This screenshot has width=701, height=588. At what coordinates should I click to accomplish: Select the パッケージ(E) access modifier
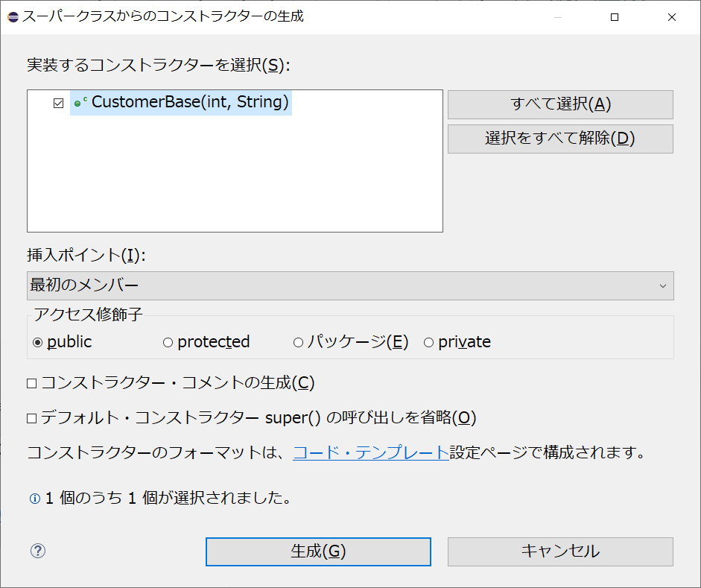[x=298, y=341]
